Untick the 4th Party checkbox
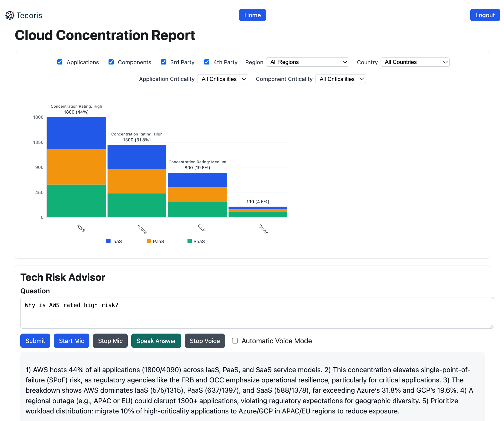Viewport: 504px width, 421px height. 207,62
